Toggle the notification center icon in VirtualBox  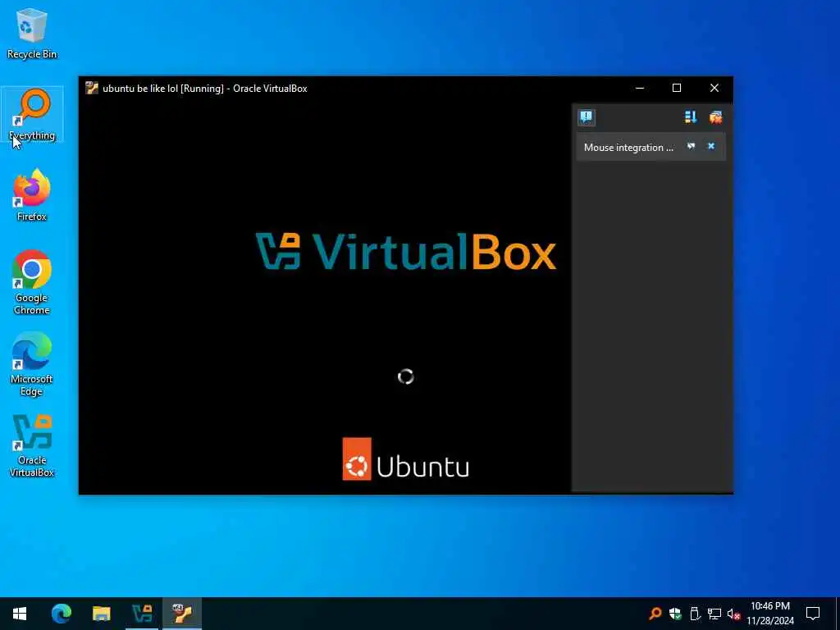[586, 117]
